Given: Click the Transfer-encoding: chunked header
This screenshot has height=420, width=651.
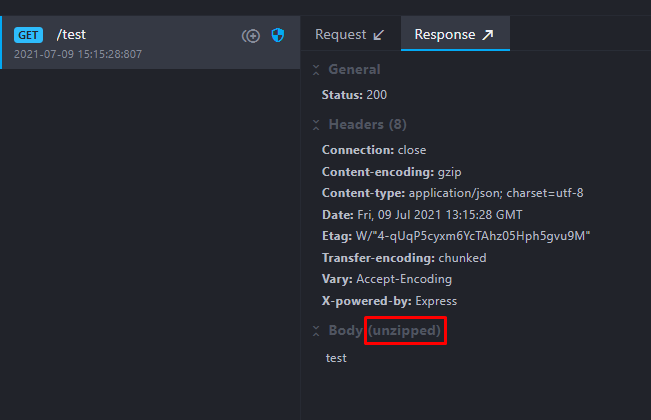Looking at the screenshot, I should pyautogui.click(x=404, y=258).
